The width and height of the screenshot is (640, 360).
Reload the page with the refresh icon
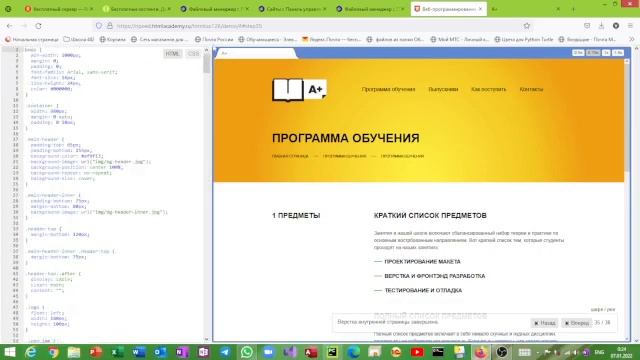(x=38, y=26)
